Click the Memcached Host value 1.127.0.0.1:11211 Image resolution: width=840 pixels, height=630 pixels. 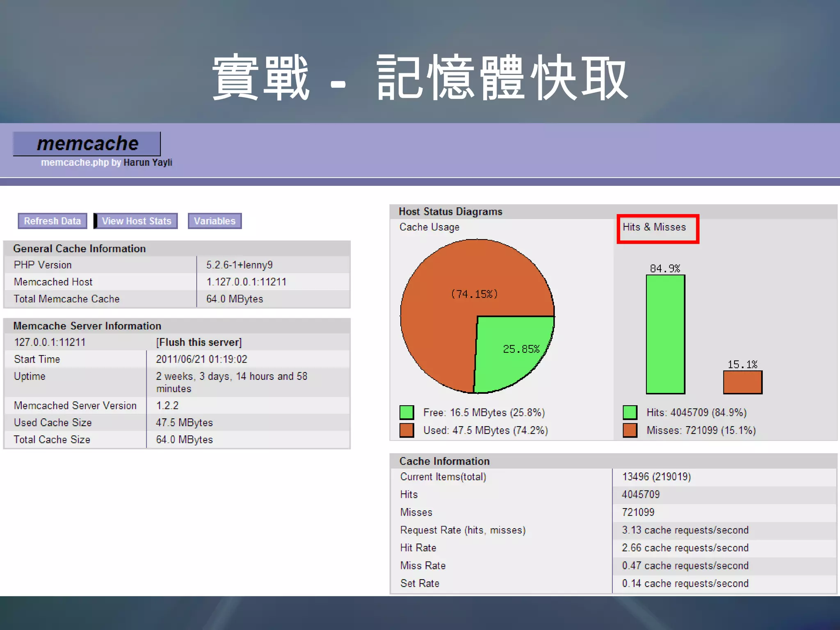[246, 282]
